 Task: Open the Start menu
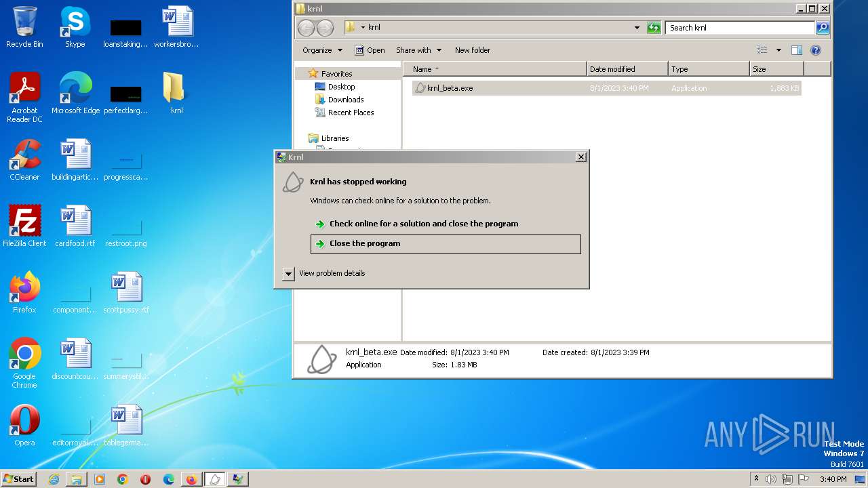(x=19, y=479)
